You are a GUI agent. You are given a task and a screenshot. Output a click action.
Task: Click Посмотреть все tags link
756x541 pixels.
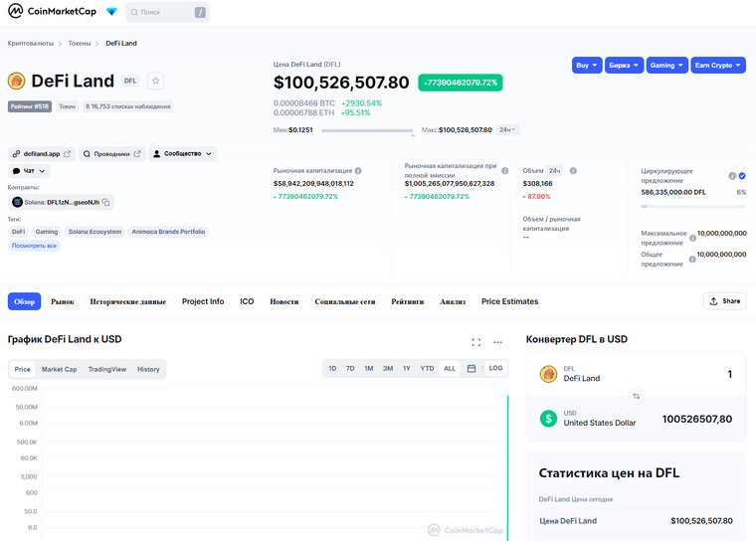pyautogui.click(x=34, y=246)
